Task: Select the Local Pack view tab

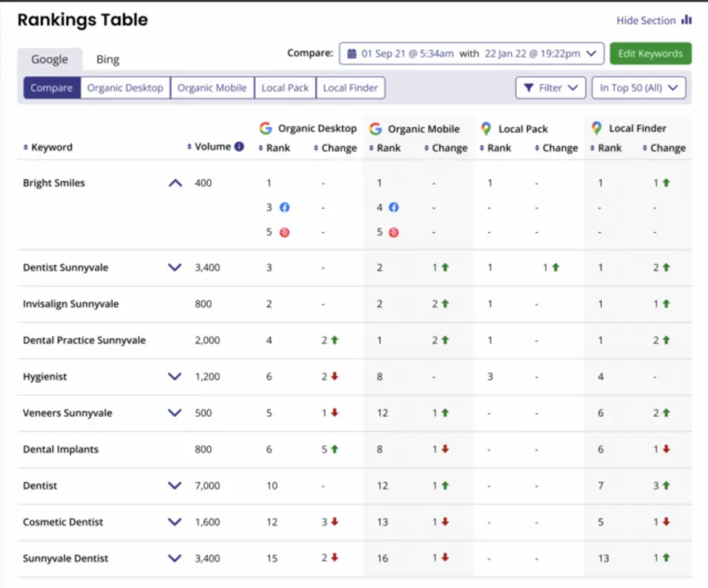Action: [285, 87]
